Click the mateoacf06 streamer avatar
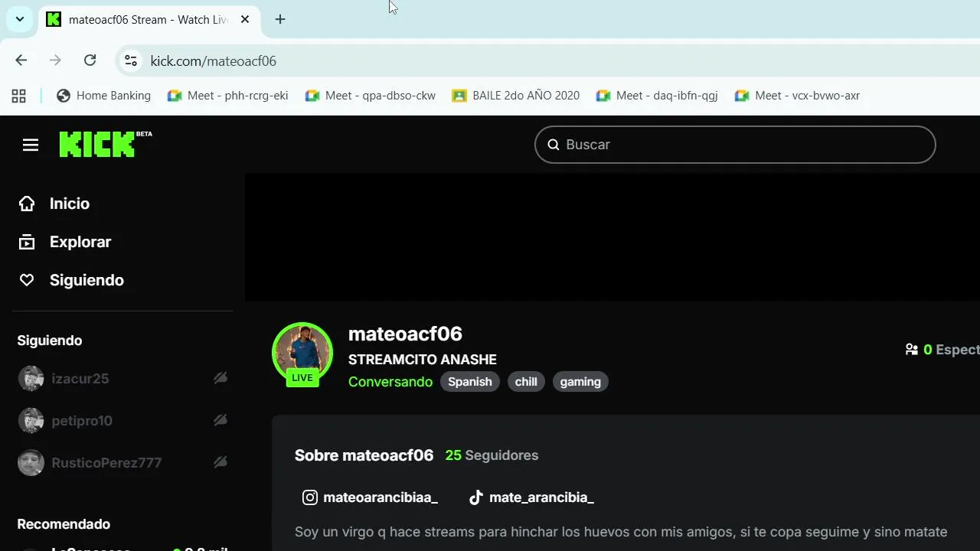The width and height of the screenshot is (980, 551). tap(302, 352)
